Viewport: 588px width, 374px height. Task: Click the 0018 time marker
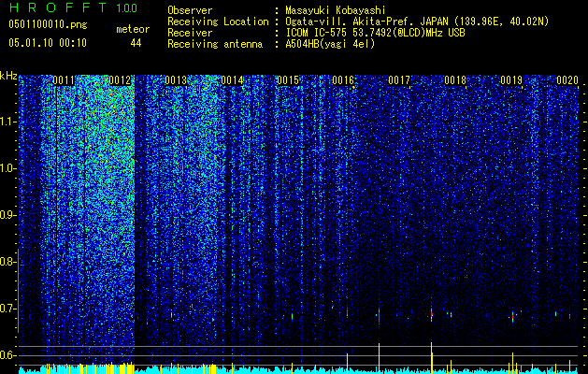[x=455, y=80]
